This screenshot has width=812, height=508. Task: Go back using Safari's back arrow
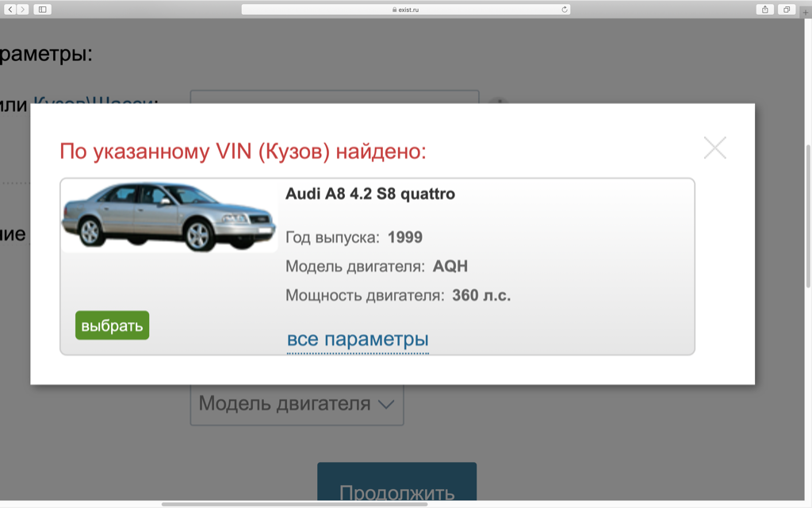(10, 9)
